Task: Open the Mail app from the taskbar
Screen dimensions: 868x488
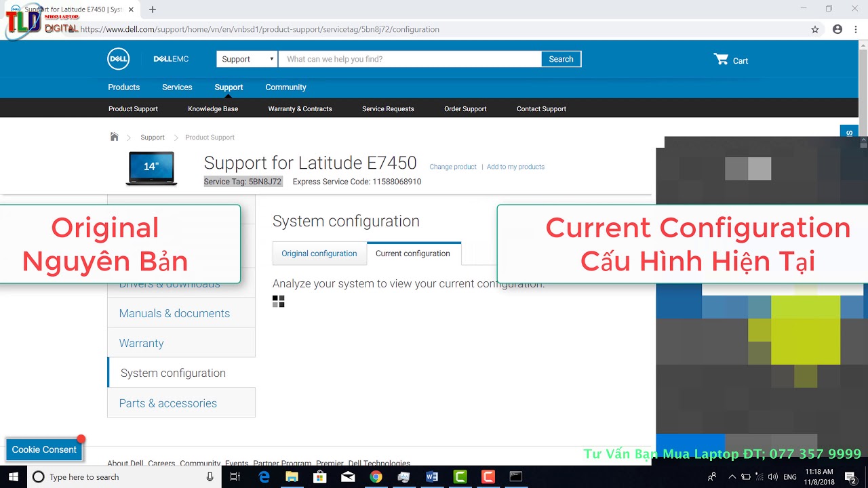Action: tap(348, 476)
